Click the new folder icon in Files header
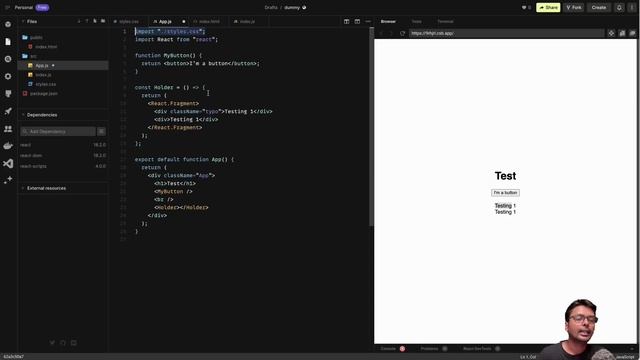Image resolution: width=640 pixels, height=360 pixels. click(x=103, y=21)
